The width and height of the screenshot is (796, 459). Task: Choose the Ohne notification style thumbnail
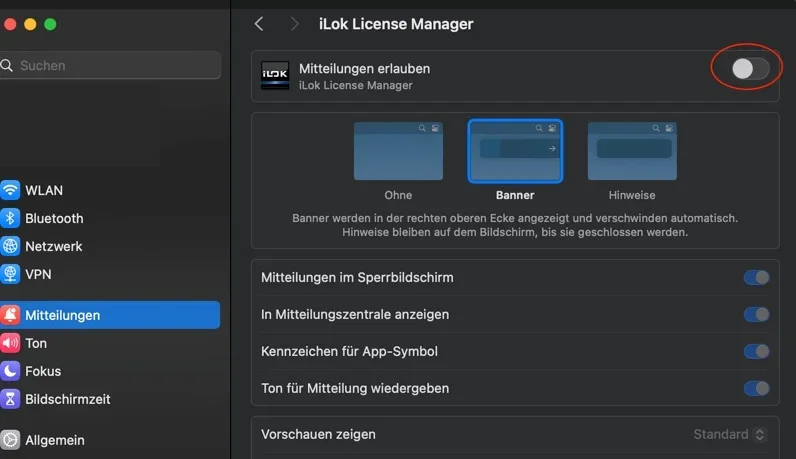[x=397, y=151]
